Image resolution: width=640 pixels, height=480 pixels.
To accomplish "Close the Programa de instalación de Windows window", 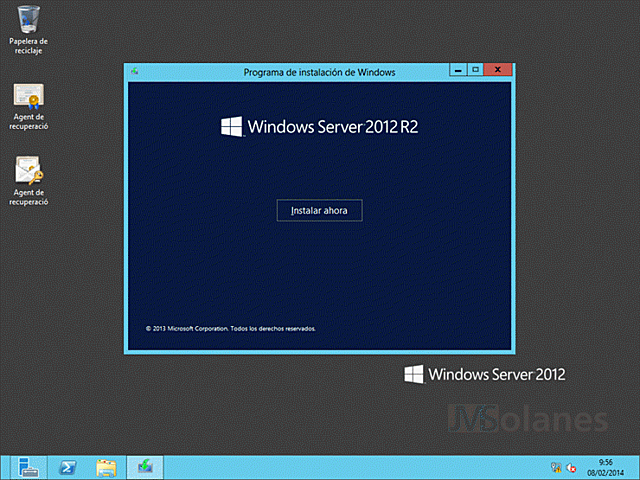I will pyautogui.click(x=498, y=70).
